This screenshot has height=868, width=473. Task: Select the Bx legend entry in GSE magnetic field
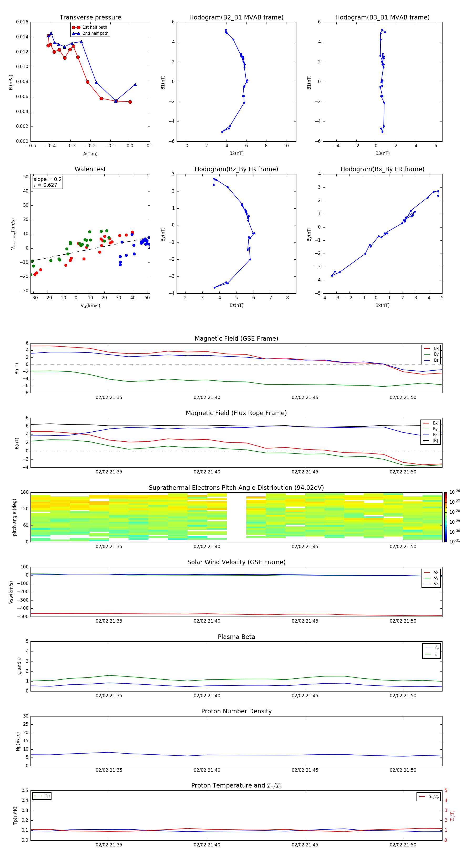tap(431, 349)
